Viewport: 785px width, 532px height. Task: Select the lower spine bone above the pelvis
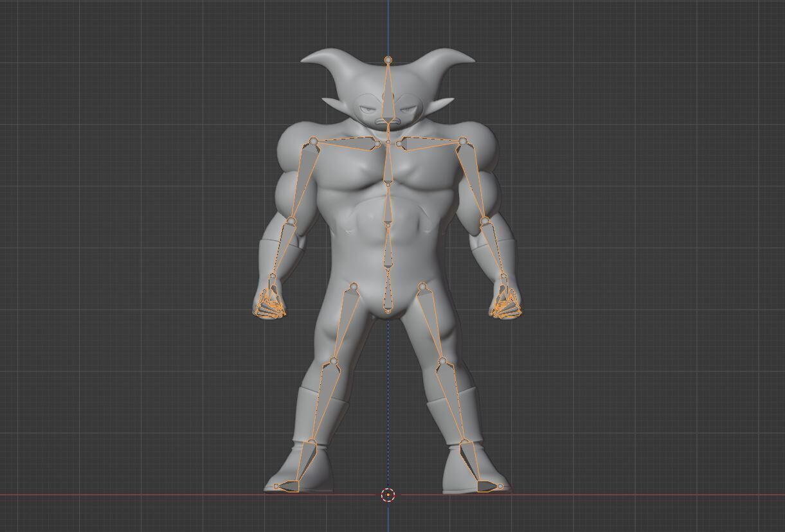(388, 249)
